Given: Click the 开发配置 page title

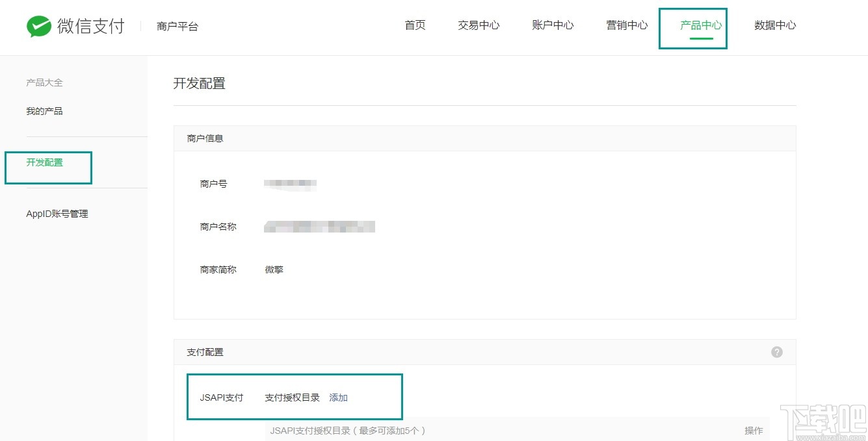Looking at the screenshot, I should click(200, 84).
